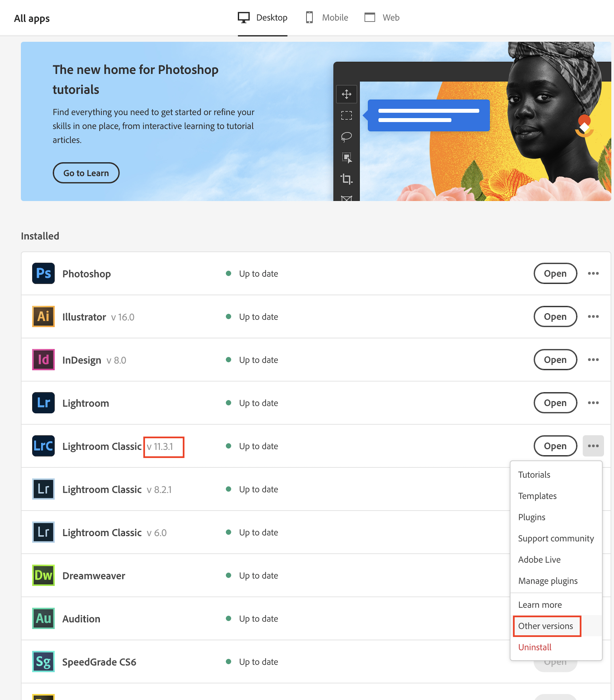Click the Lightroom Classic v 6.0 icon
This screenshot has width=614, height=700.
[x=43, y=532]
